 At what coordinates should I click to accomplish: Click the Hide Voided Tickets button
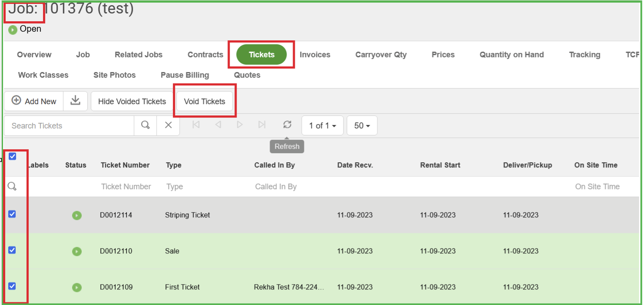coord(132,102)
